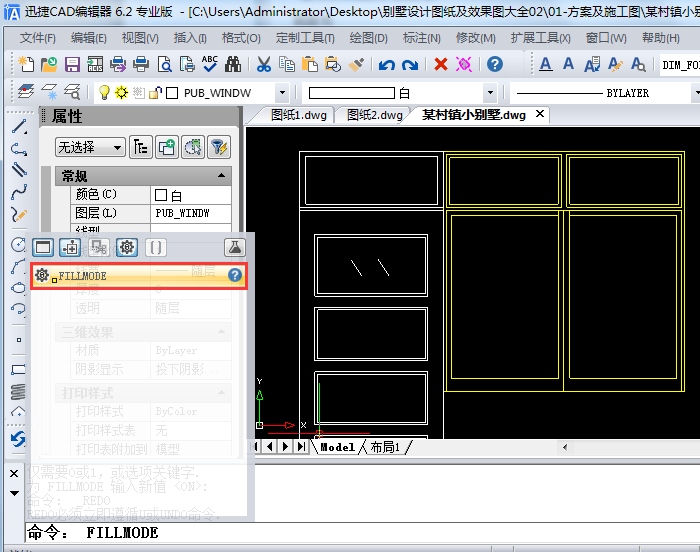Click the toggle value mode icon in properties
The image size is (700, 552).
141,147
